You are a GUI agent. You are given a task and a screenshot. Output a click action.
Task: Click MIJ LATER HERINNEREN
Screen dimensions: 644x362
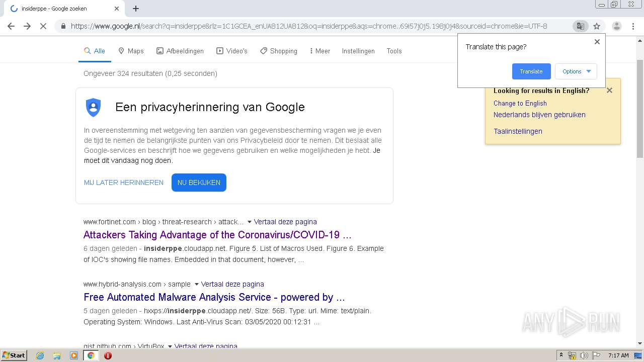pos(124,183)
